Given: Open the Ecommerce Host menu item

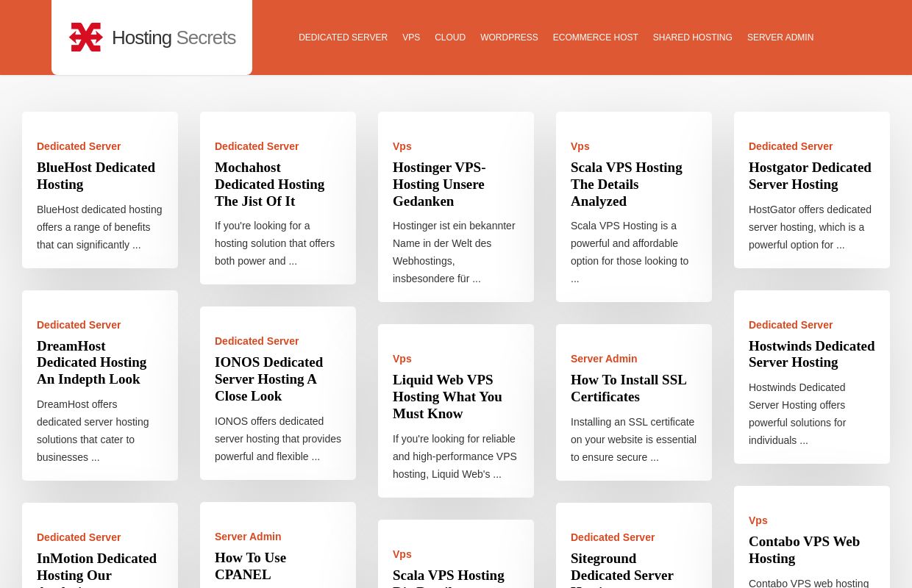Looking at the screenshot, I should [x=596, y=37].
